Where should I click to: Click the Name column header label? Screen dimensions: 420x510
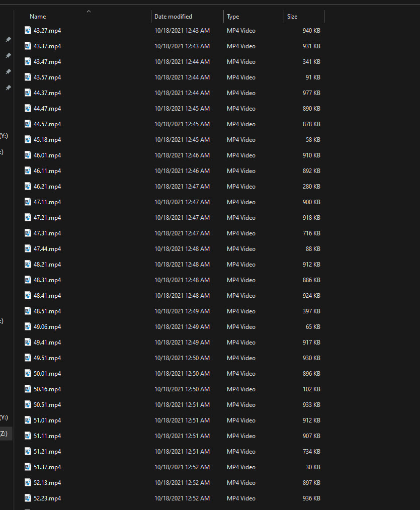(x=38, y=16)
